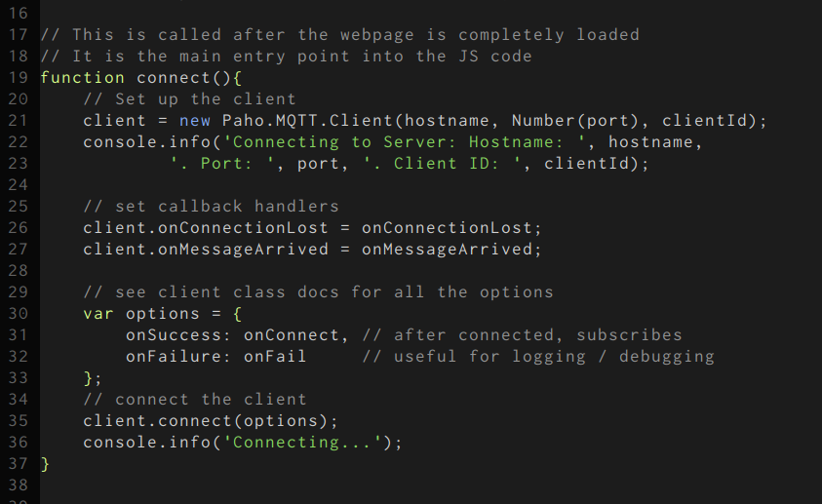Click the 'var' keyword before options

click(98, 314)
